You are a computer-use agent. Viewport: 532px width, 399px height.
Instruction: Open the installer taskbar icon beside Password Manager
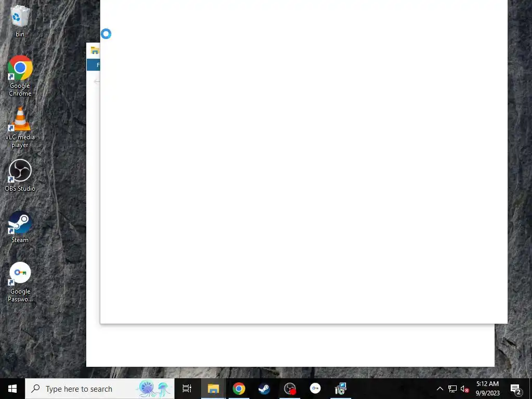click(x=340, y=389)
